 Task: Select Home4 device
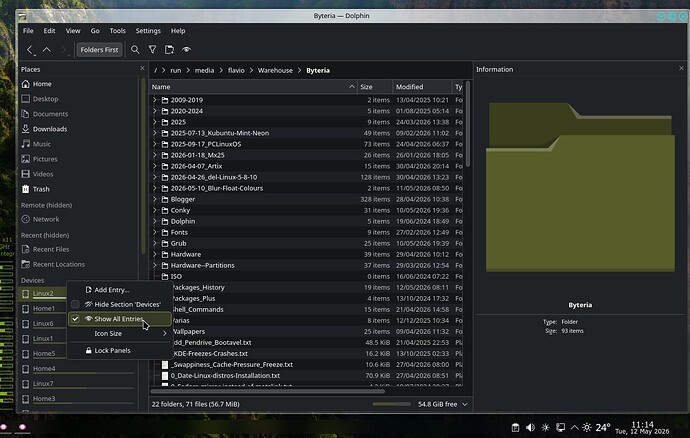(x=77, y=369)
